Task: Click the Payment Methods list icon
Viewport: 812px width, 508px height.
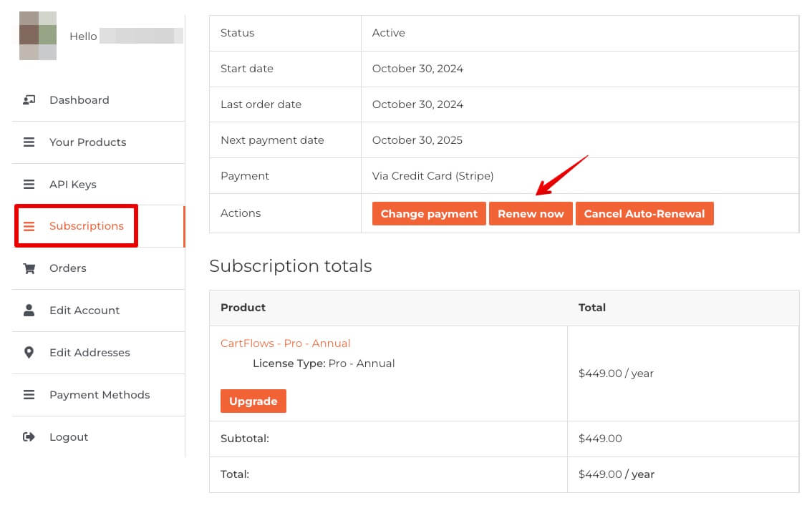Action: [x=29, y=395]
